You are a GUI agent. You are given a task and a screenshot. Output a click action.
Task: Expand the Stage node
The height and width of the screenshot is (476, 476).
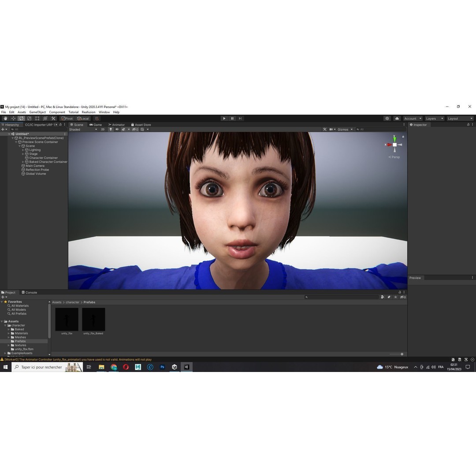coord(23,154)
